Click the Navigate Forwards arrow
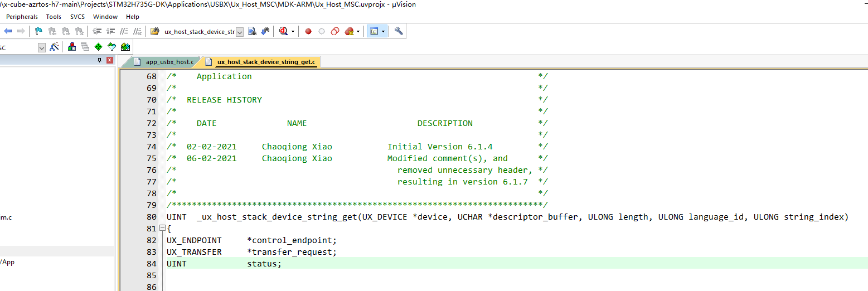The image size is (868, 291). pyautogui.click(x=21, y=31)
